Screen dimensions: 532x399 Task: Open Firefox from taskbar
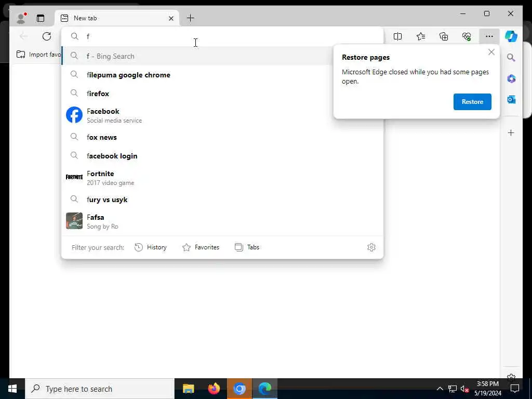pyautogui.click(x=214, y=389)
